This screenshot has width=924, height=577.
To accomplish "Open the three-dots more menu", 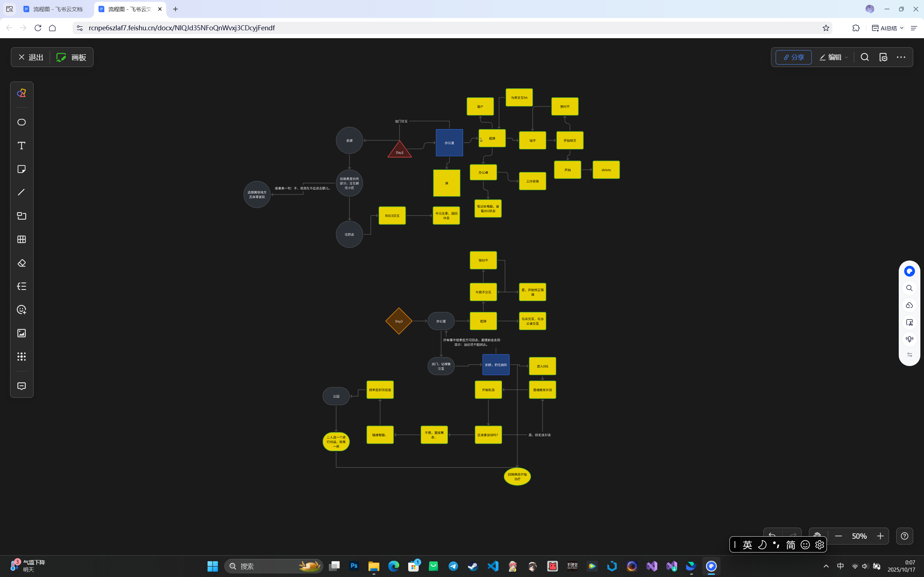I will tap(901, 57).
